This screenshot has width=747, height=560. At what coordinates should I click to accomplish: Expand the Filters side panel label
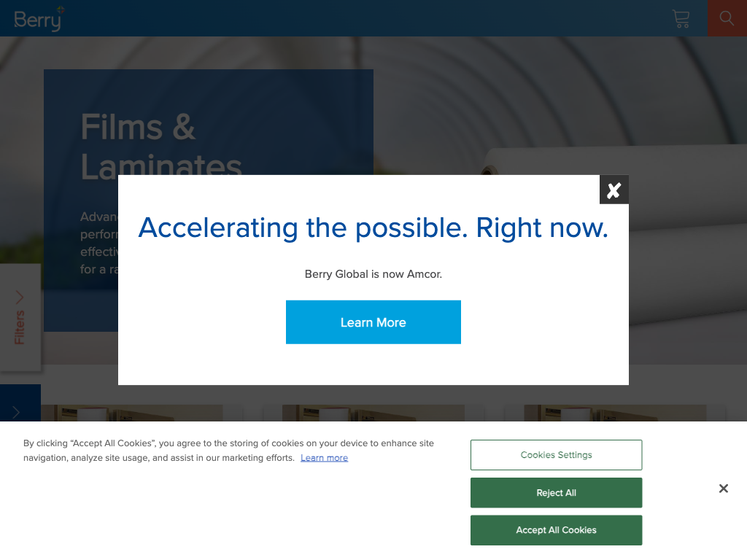tap(20, 328)
